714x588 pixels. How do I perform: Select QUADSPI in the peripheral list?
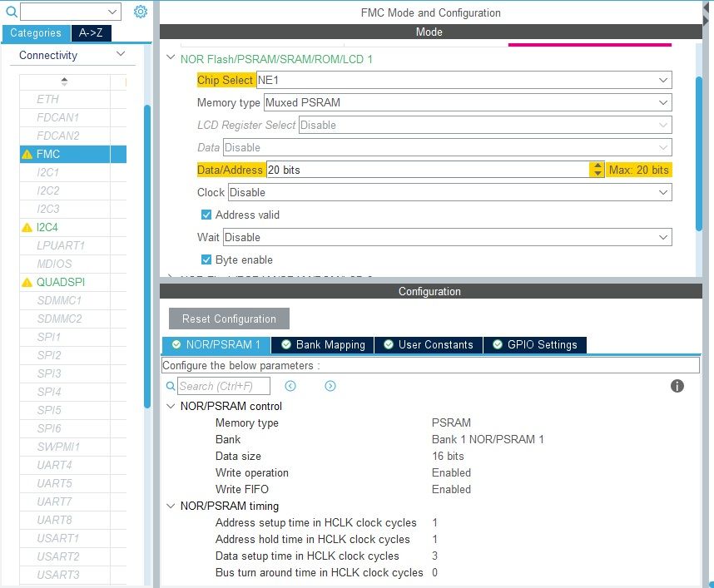[73, 282]
